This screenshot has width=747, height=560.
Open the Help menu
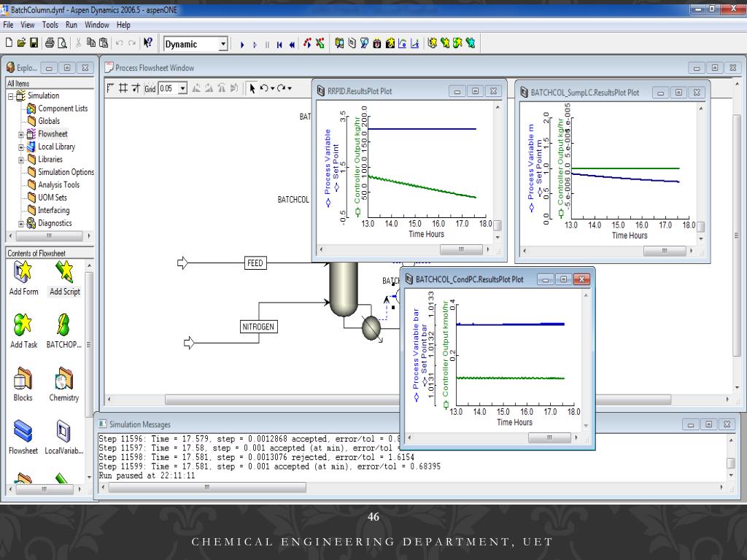click(123, 25)
